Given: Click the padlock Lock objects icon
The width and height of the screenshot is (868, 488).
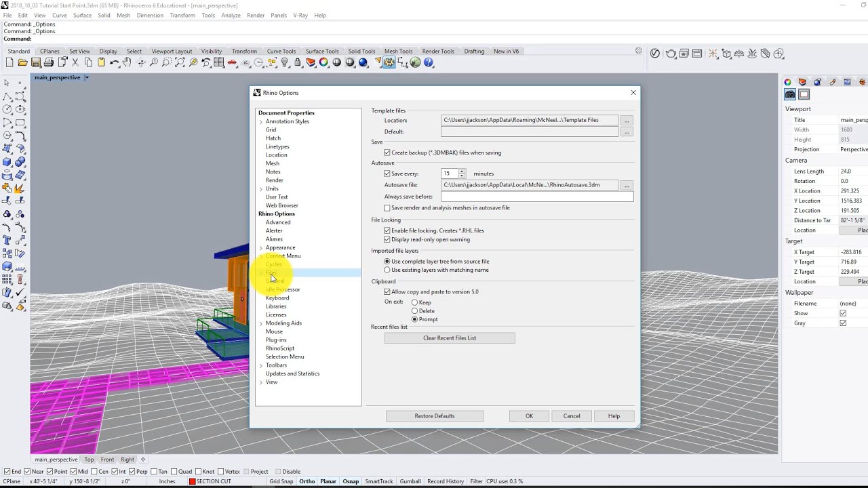Looking at the screenshot, I should click(x=298, y=62).
